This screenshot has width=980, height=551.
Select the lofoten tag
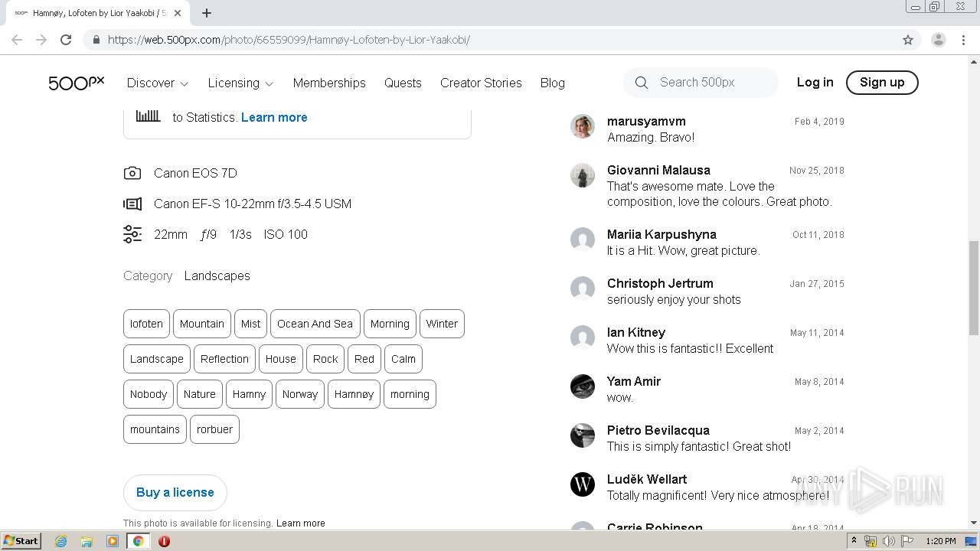tap(146, 324)
